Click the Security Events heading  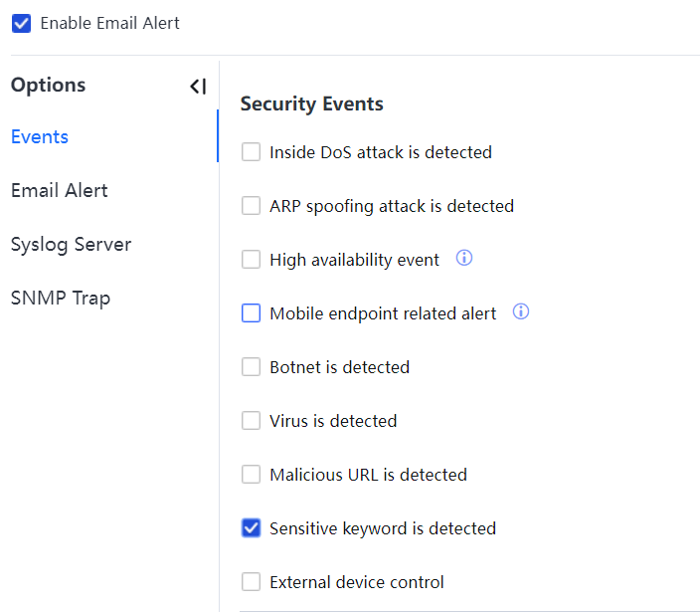(x=311, y=104)
